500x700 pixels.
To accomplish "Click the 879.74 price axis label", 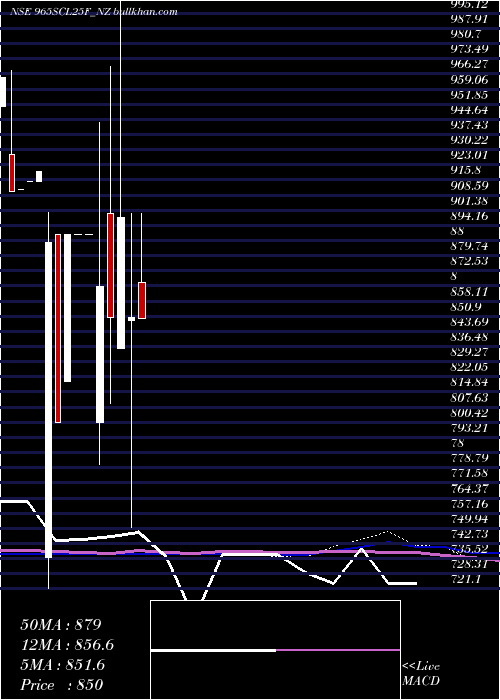I will coord(470,246).
